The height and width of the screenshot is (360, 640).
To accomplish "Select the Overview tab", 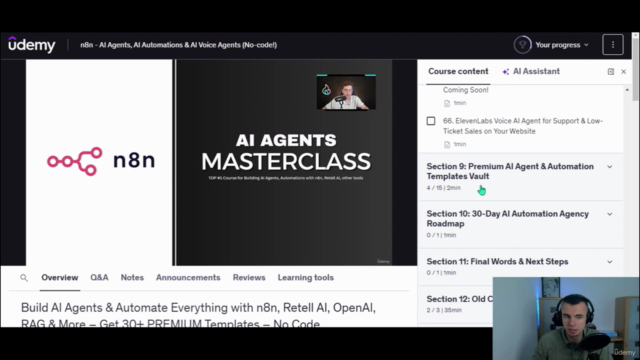I will click(60, 278).
